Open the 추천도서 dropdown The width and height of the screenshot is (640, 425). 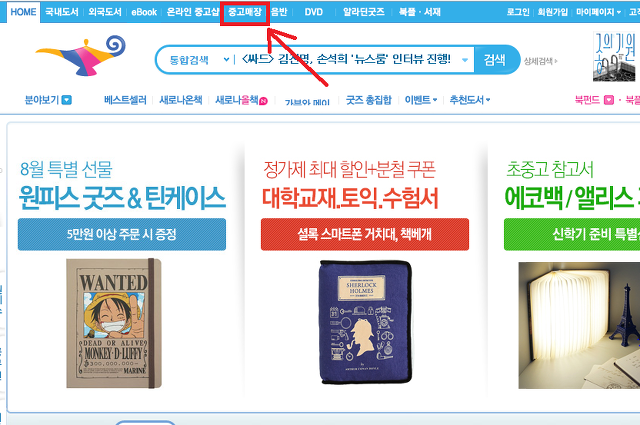tap(470, 100)
